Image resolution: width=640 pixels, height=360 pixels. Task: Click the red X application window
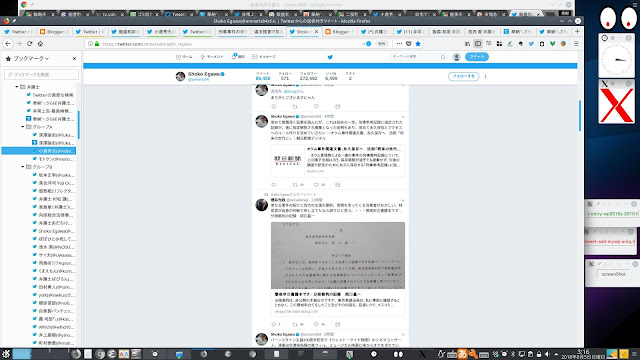[616, 105]
